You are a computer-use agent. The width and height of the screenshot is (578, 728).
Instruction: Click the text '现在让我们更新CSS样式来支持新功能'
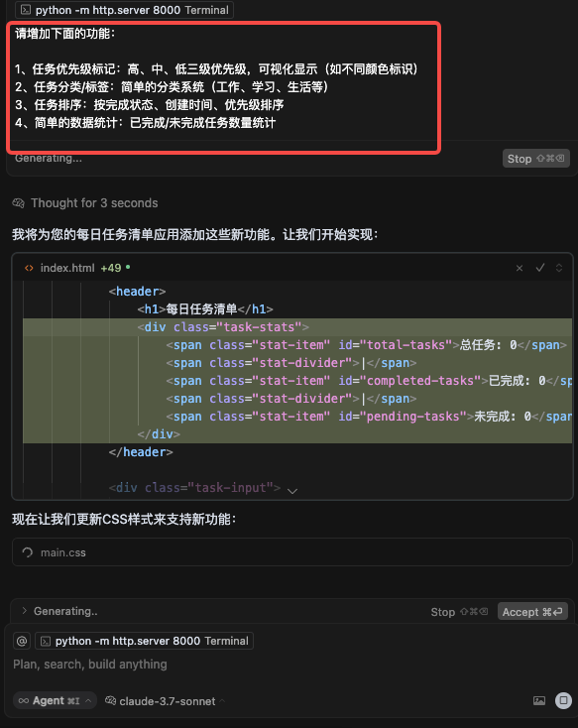(124, 519)
